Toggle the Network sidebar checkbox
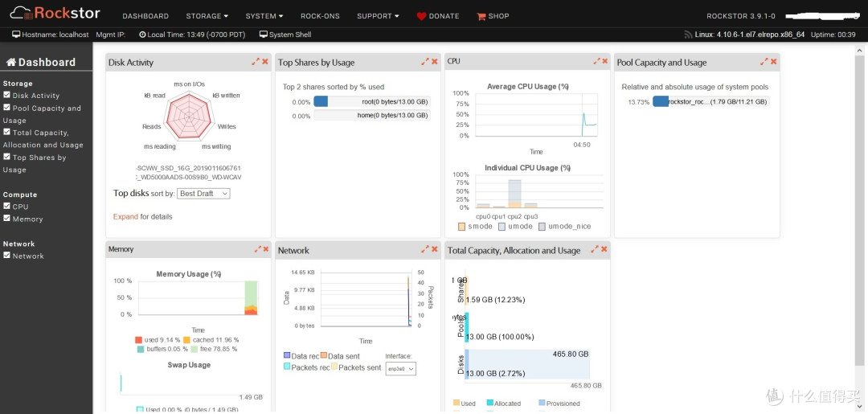868x414 pixels. click(6, 255)
